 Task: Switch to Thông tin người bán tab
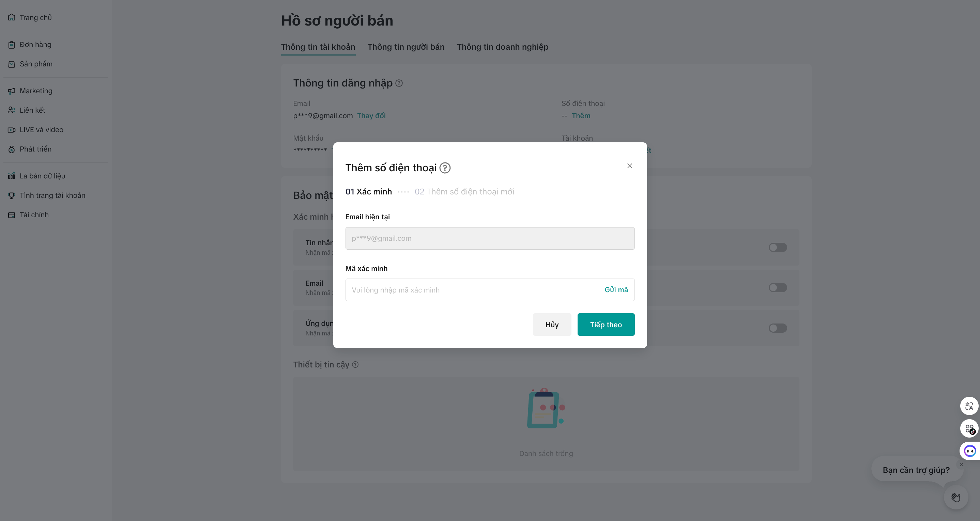coord(405,47)
